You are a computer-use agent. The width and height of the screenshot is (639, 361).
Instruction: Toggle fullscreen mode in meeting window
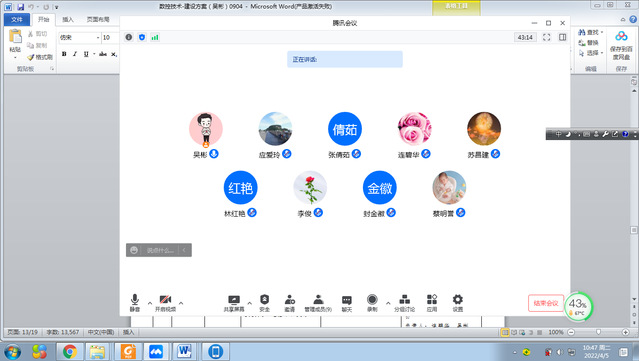(x=546, y=37)
